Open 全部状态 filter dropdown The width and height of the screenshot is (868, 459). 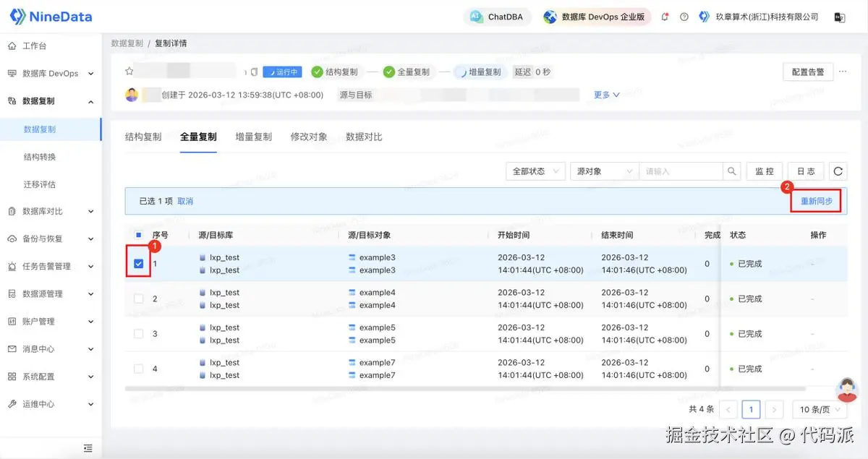pos(535,171)
